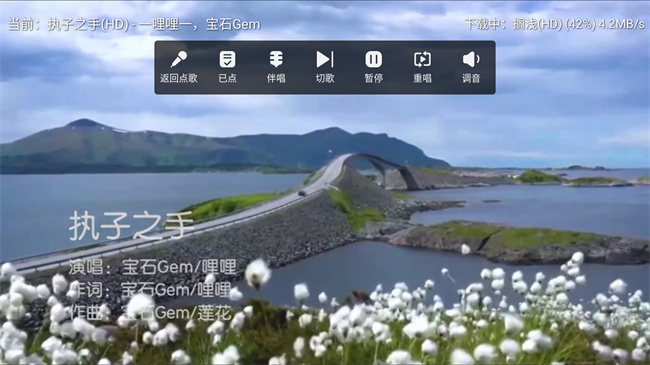Restart the song with 重唱
The image size is (650, 365).
(x=422, y=67)
